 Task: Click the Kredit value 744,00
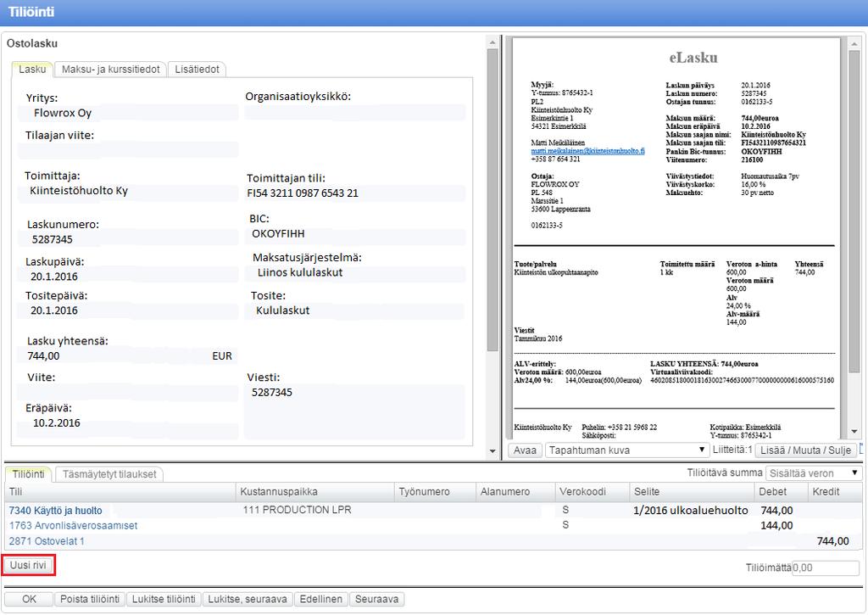(x=833, y=540)
